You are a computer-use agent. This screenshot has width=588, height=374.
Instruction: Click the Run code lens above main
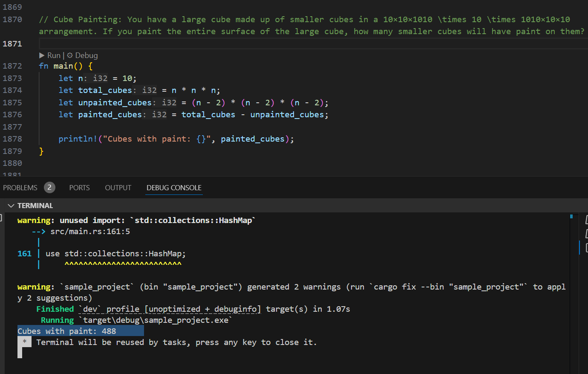50,55
